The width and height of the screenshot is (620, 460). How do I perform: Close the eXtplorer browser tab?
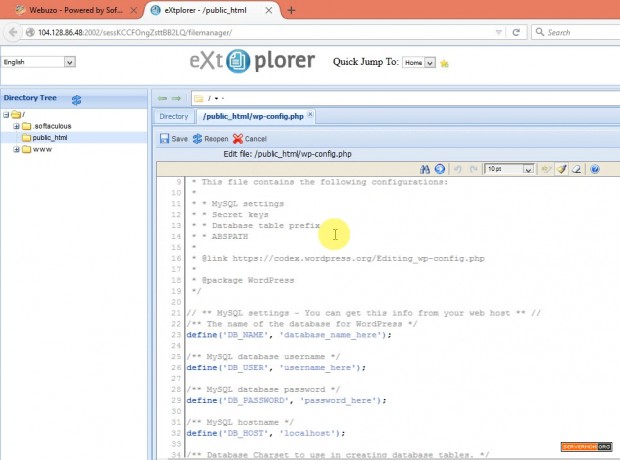click(x=268, y=10)
